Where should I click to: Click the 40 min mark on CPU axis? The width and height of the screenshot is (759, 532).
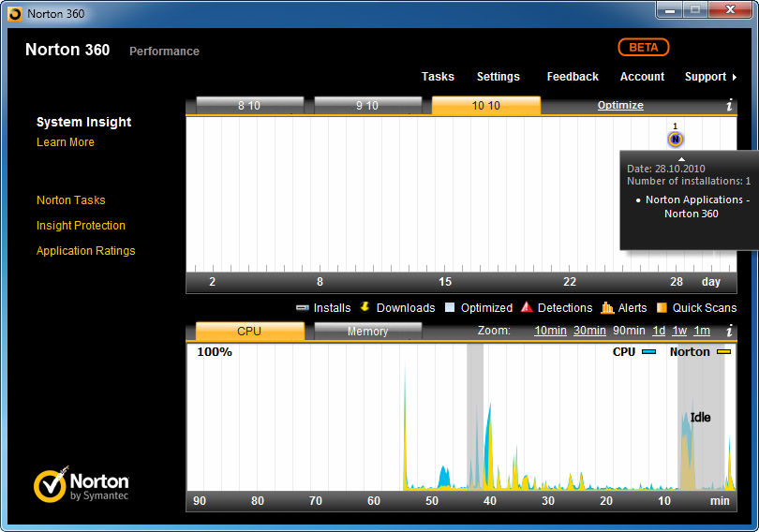pos(490,501)
